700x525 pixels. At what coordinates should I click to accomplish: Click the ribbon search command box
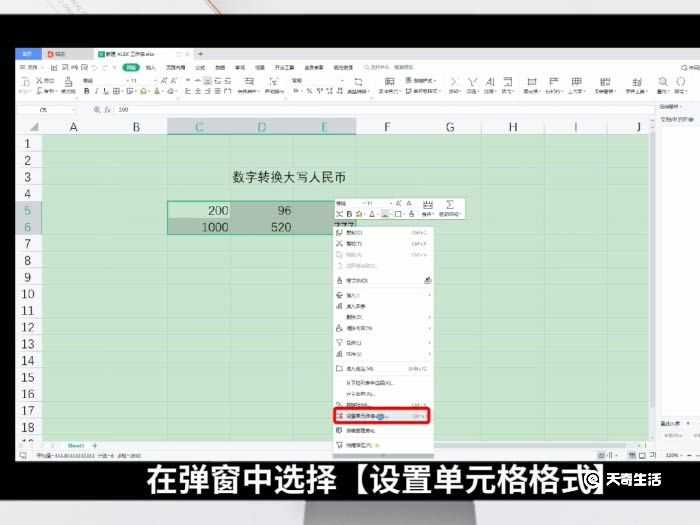click(389, 67)
